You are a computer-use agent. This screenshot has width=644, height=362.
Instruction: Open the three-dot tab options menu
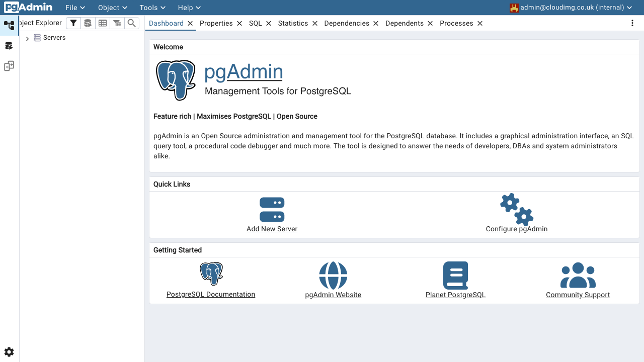click(632, 23)
